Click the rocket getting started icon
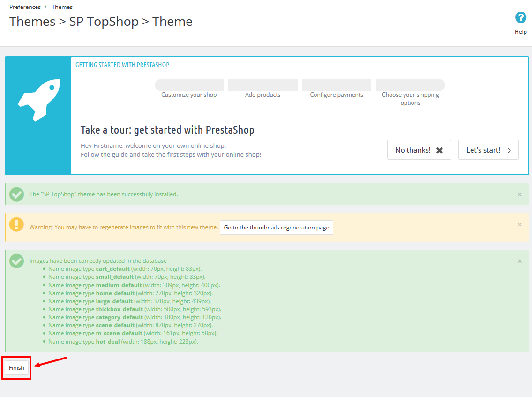Image resolution: width=532 pixels, height=397 pixels. pyautogui.click(x=39, y=100)
